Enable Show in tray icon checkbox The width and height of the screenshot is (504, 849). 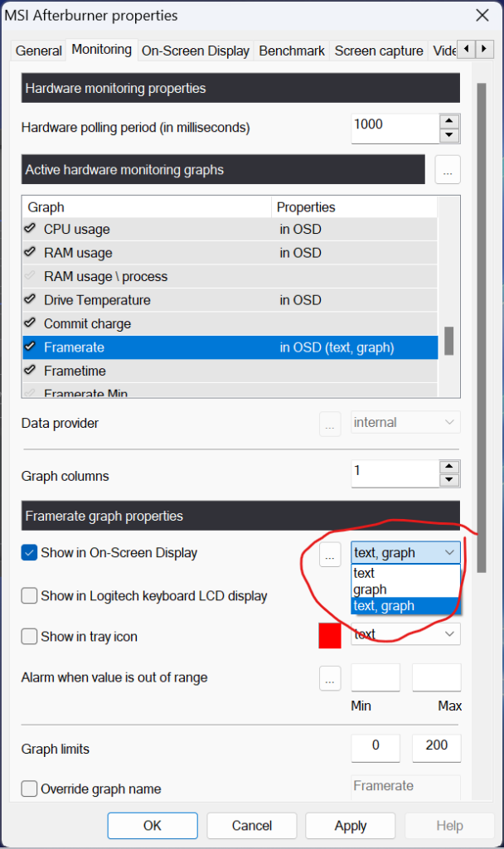click(29, 636)
